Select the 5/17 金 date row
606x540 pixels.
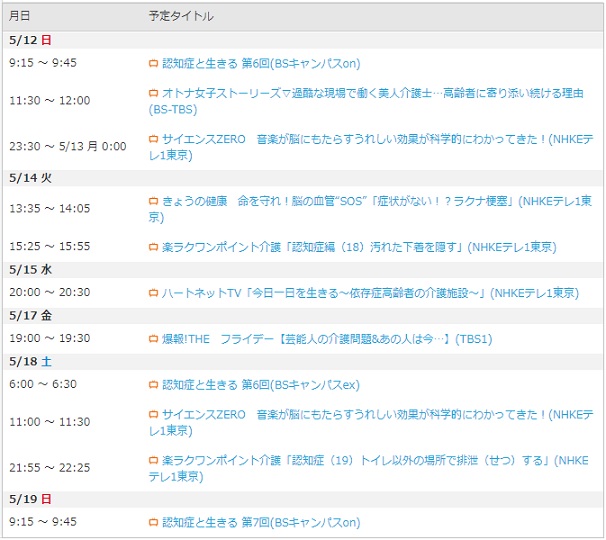303,315
